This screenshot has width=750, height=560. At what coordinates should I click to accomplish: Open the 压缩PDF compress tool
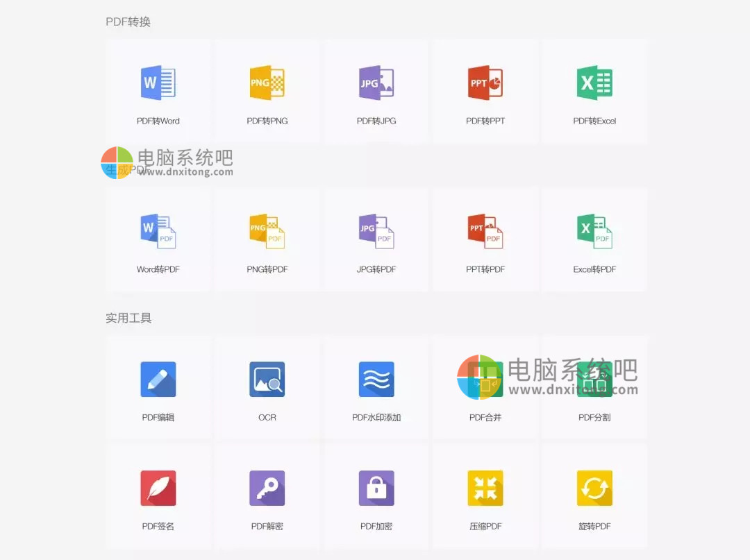click(x=485, y=489)
